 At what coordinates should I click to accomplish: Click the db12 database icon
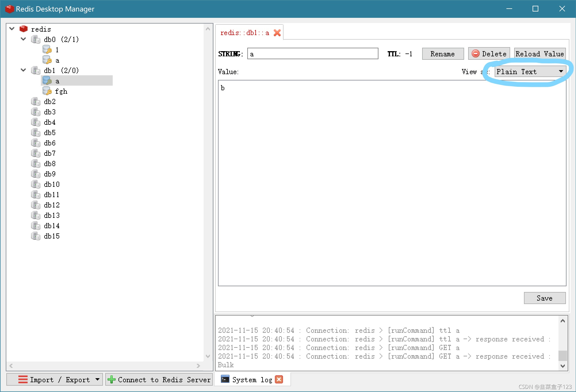[x=35, y=205]
